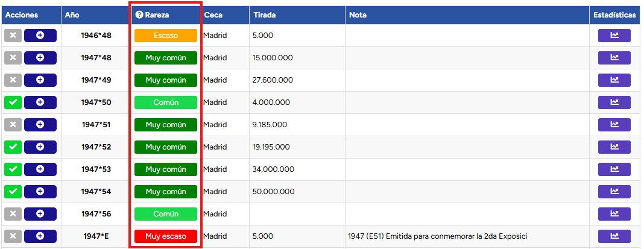Toggle the gray X for 1946*48
644x249 pixels.
13,36
